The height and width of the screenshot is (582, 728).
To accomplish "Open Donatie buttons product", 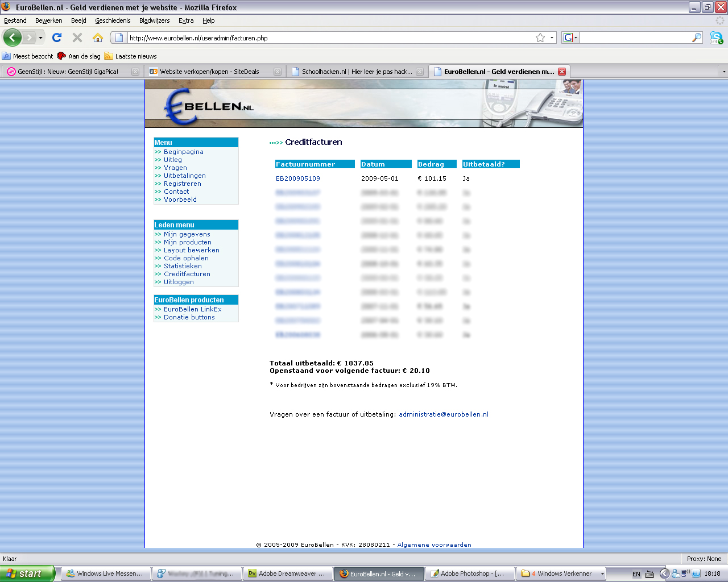I will point(189,317).
